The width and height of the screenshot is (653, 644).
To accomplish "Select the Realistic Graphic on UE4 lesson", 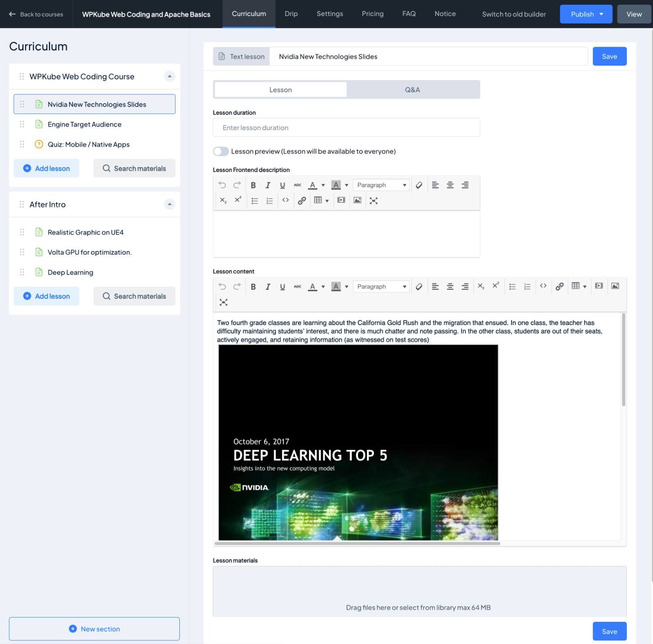I will (94, 232).
